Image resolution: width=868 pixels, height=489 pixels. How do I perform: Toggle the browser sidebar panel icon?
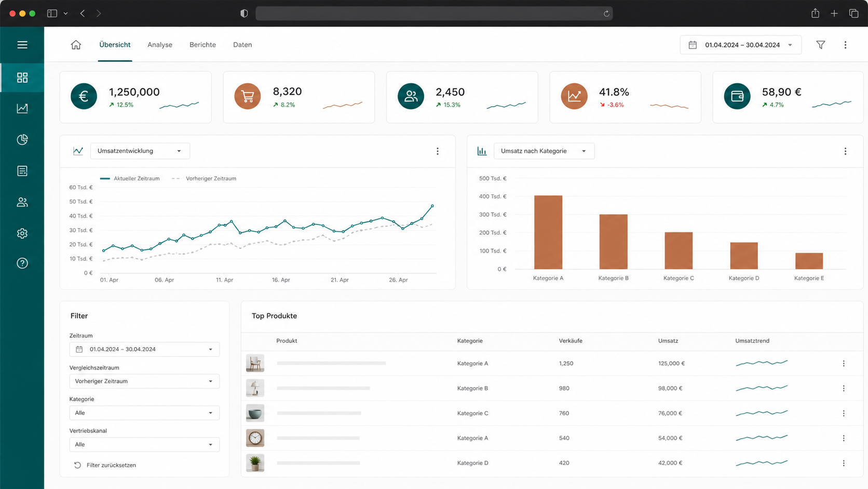(52, 14)
